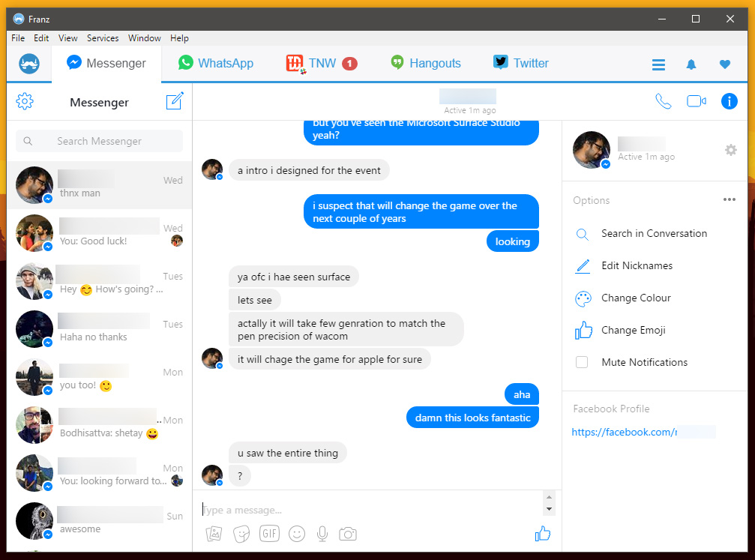Click Search in Conversation option
The image size is (755, 560).
point(654,234)
